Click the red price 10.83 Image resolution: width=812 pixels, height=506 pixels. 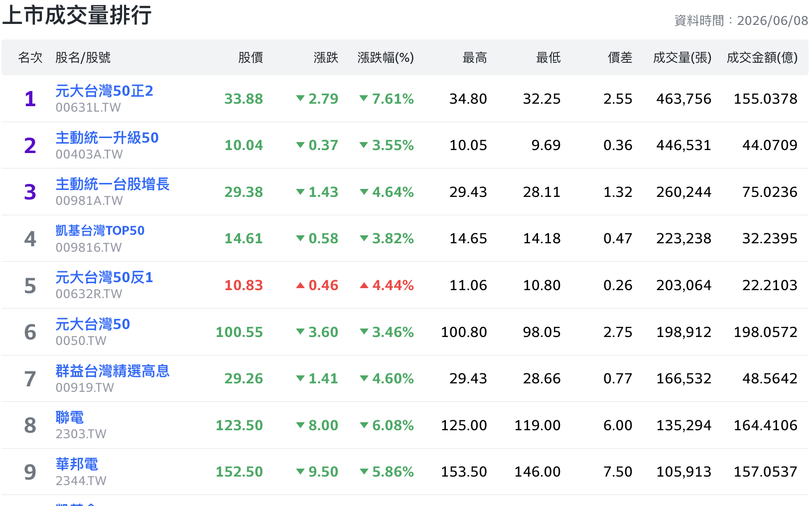click(244, 285)
